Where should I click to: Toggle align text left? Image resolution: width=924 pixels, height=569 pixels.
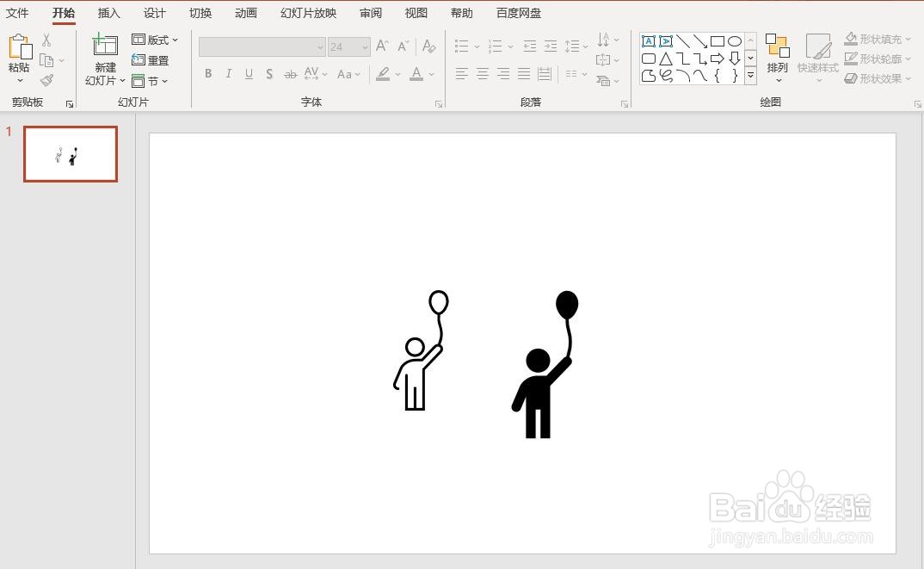point(462,74)
